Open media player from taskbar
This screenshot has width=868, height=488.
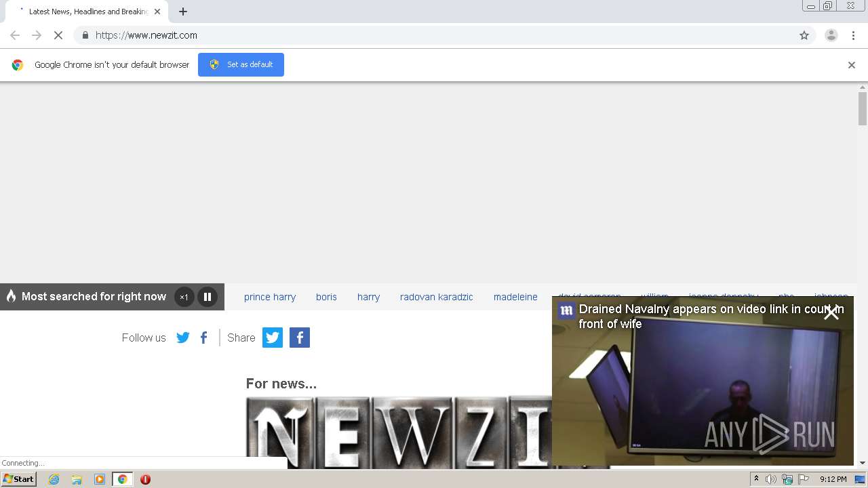(100, 479)
